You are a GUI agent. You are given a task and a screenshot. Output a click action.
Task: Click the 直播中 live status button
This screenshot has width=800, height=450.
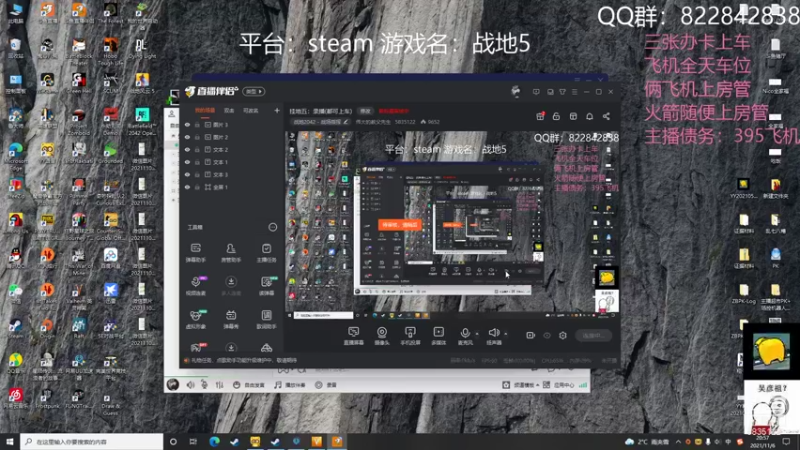[x=593, y=336]
